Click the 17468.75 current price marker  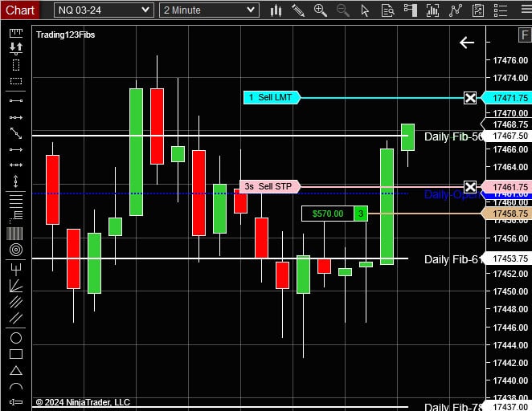506,124
